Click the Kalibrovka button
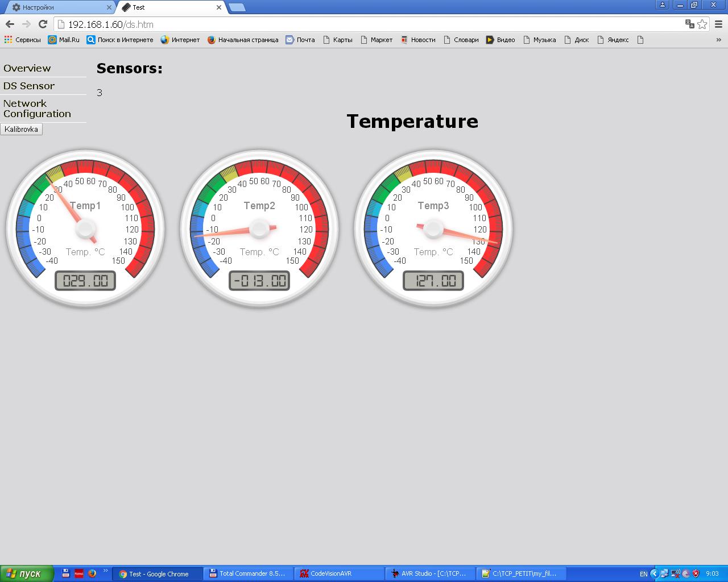 (21, 129)
